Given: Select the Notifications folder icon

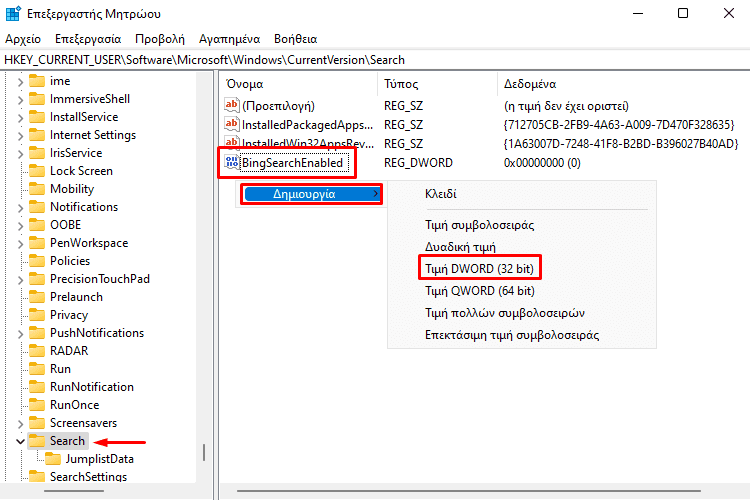Looking at the screenshot, I should [37, 207].
